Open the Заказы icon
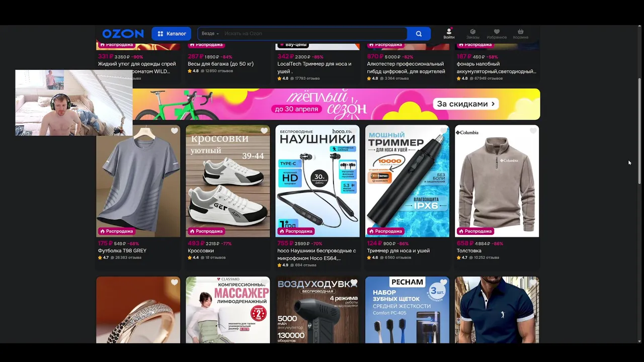644x362 pixels. (473, 34)
